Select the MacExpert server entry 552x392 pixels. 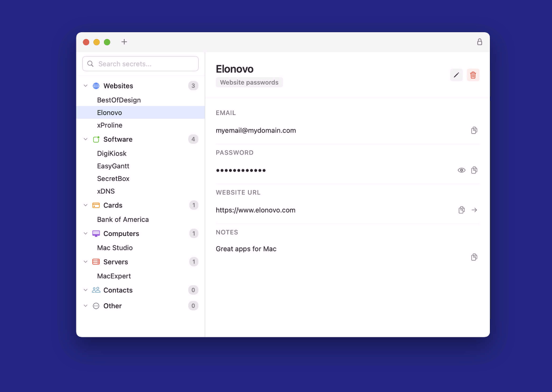pos(140,276)
